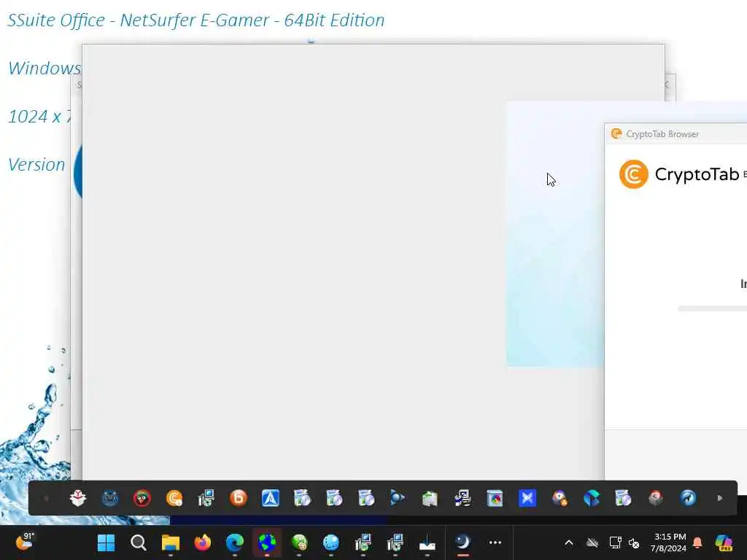Launch Microsoft Edge from taskbar
747x560 pixels.
235,542
